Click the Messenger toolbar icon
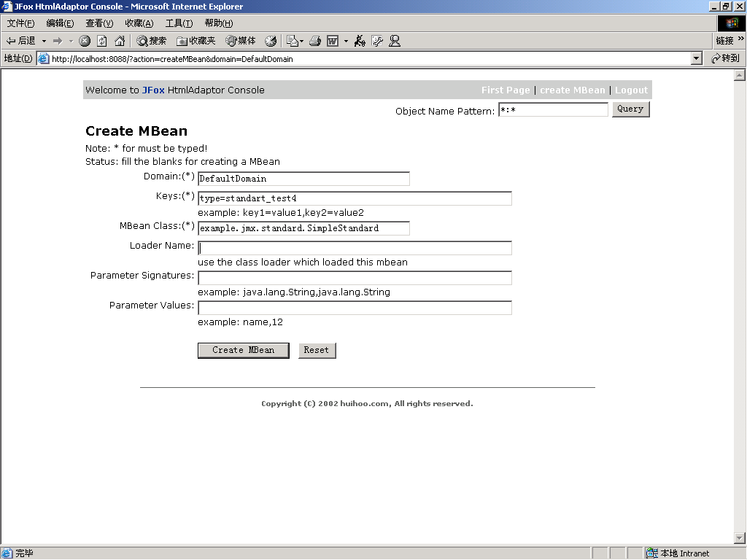This screenshot has width=747, height=560. 395,41
